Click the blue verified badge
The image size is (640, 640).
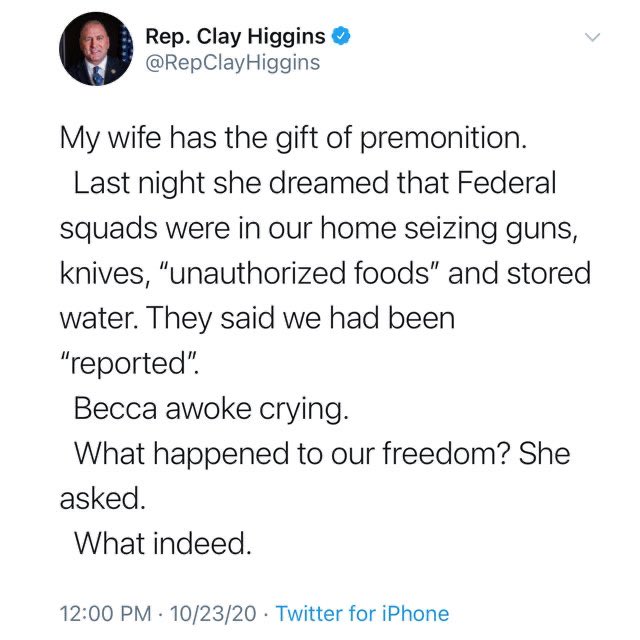tap(341, 36)
